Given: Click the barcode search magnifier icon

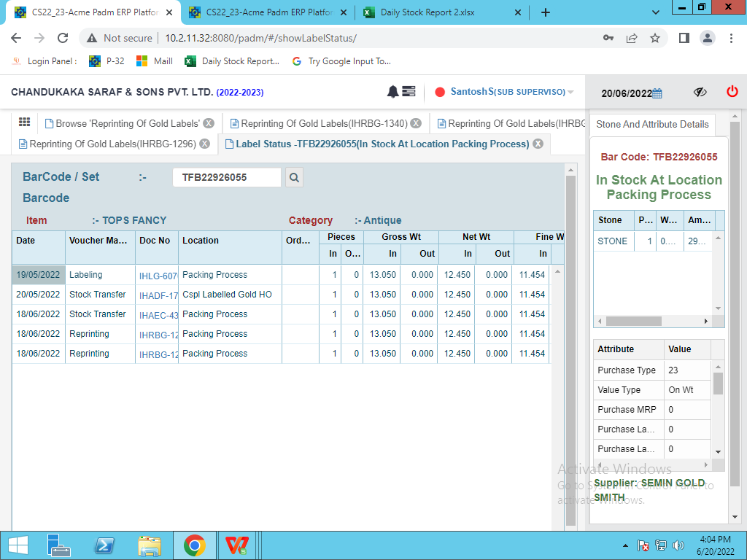Looking at the screenshot, I should (x=295, y=178).
